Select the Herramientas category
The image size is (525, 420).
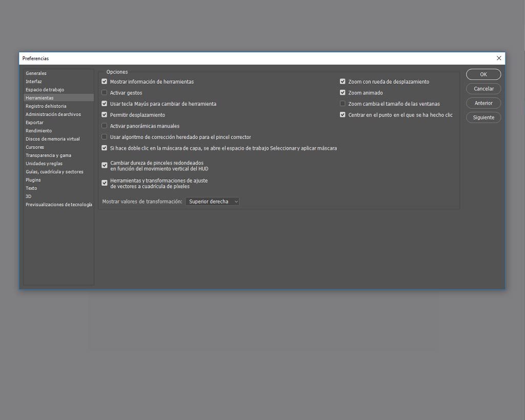[58, 98]
